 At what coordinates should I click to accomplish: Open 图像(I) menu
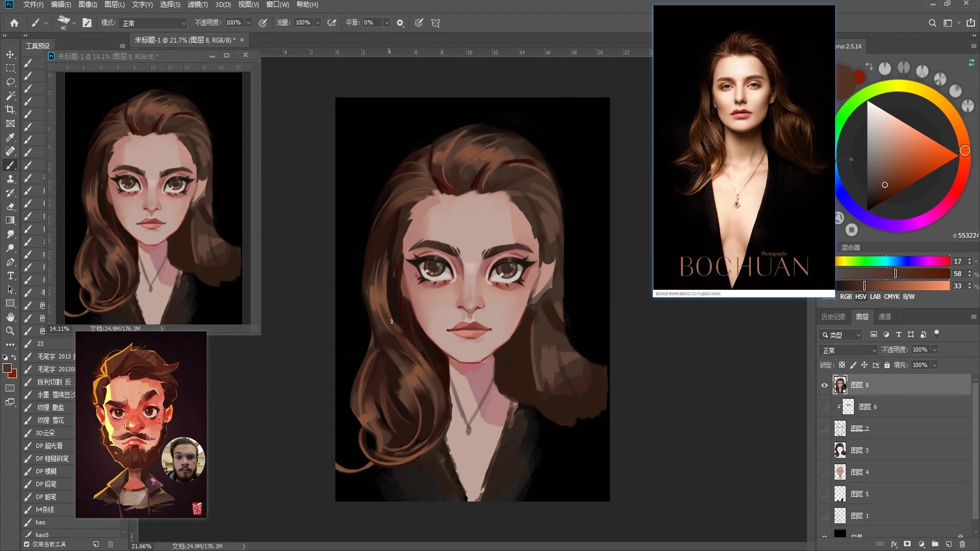click(88, 5)
